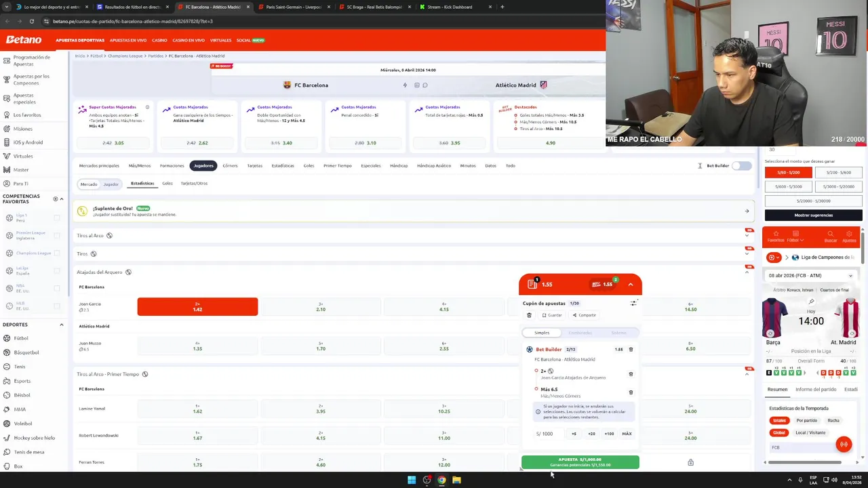Select the Por partido statistics pill
Screen dimensions: 868x488
point(806,420)
